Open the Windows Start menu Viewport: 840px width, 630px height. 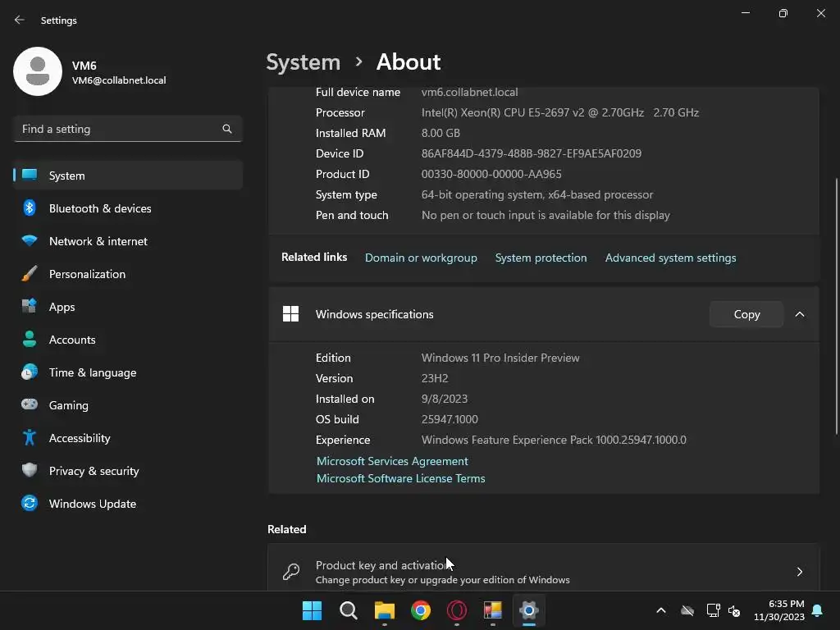[312, 610]
